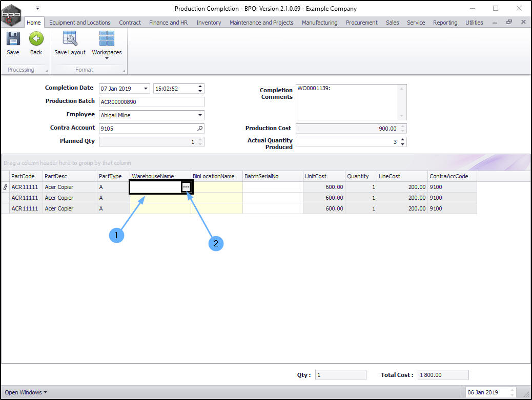Expand the Format group launcher
The height and width of the screenshot is (400, 532).
coord(124,71)
